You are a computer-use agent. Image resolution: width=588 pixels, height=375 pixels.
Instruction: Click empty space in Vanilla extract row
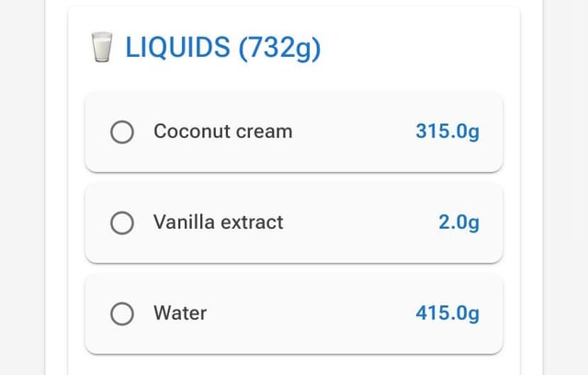tap(358, 222)
